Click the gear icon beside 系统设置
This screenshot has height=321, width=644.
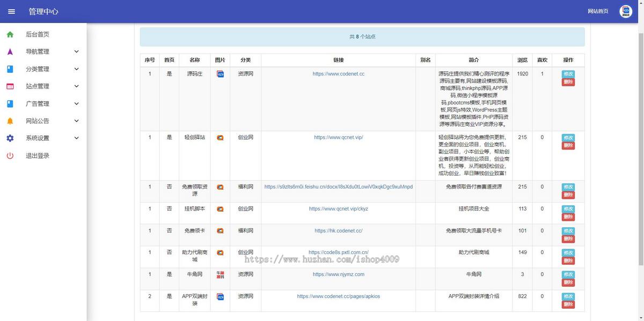[x=10, y=138]
